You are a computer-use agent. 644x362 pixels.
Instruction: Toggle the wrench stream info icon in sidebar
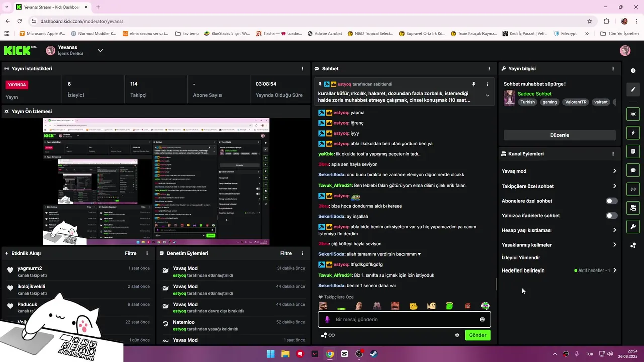point(633,226)
